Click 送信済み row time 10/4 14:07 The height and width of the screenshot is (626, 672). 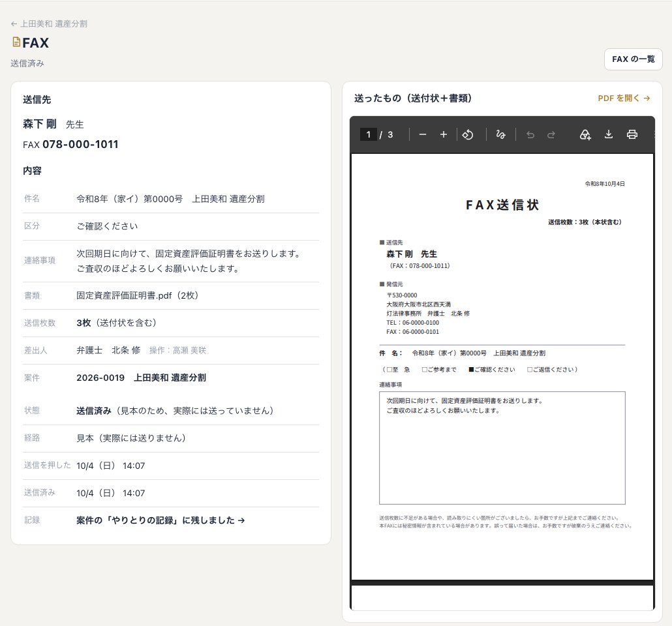[x=110, y=493]
